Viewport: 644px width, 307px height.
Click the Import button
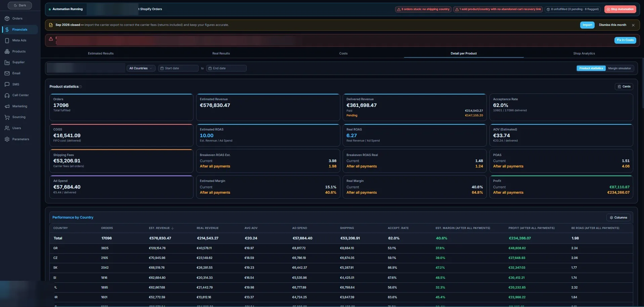pos(587,25)
